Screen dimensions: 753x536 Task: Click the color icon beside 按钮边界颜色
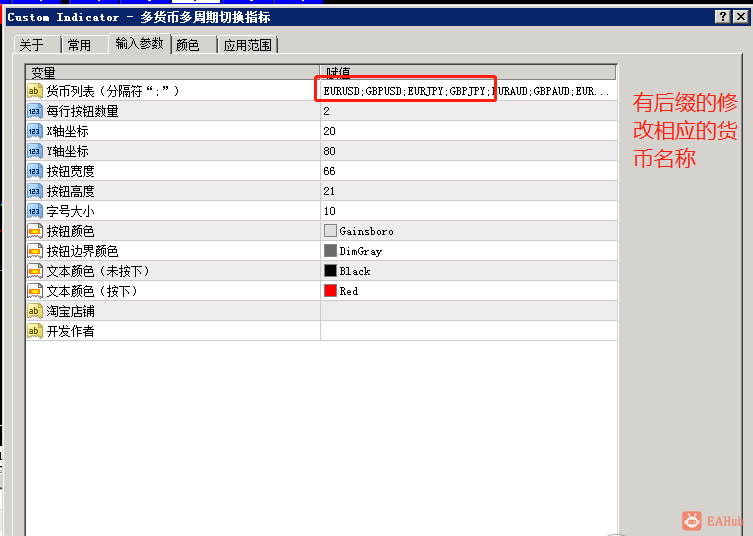tap(35, 251)
